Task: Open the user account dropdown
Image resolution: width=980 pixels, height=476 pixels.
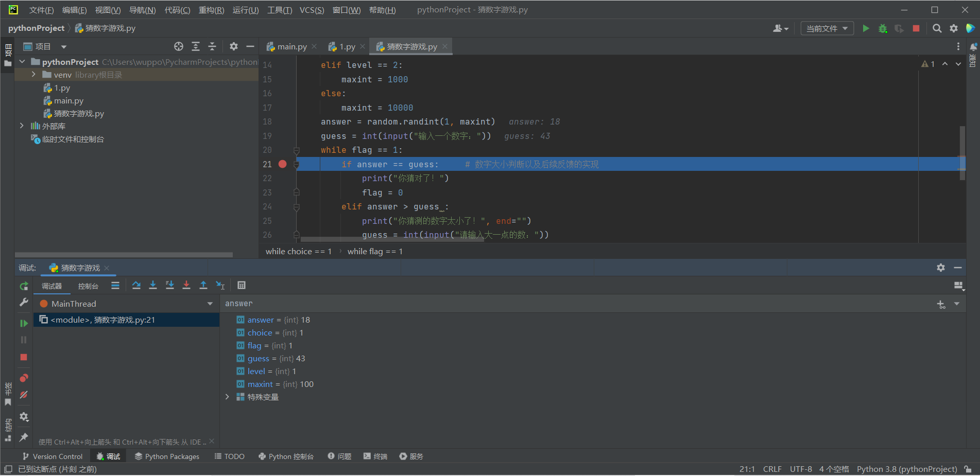Action: click(781, 28)
